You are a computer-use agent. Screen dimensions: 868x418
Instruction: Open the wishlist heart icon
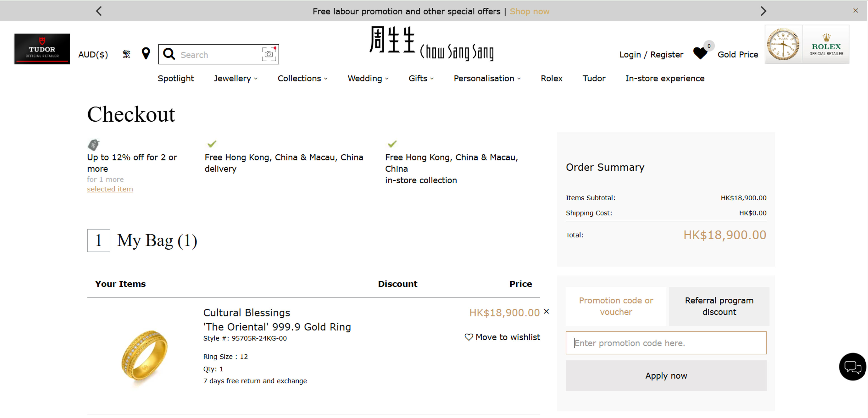click(x=700, y=53)
